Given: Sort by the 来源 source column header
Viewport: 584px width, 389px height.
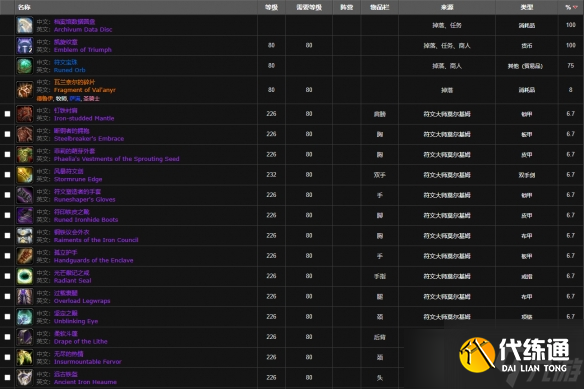Looking at the screenshot, I should click(447, 7).
